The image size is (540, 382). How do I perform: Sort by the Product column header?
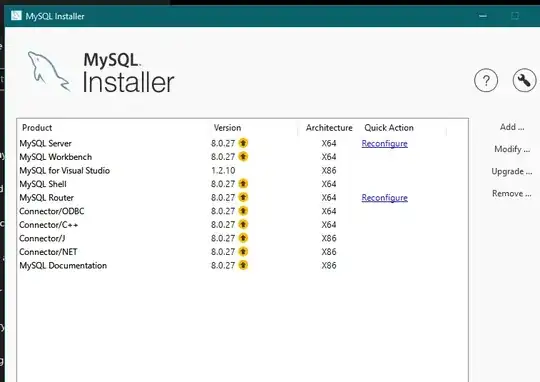tap(37, 128)
